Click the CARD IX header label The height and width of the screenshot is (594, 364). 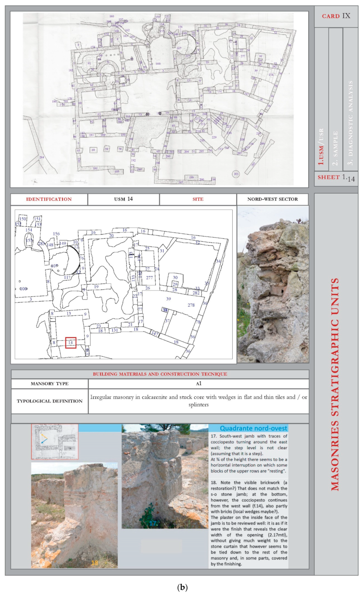336,16
